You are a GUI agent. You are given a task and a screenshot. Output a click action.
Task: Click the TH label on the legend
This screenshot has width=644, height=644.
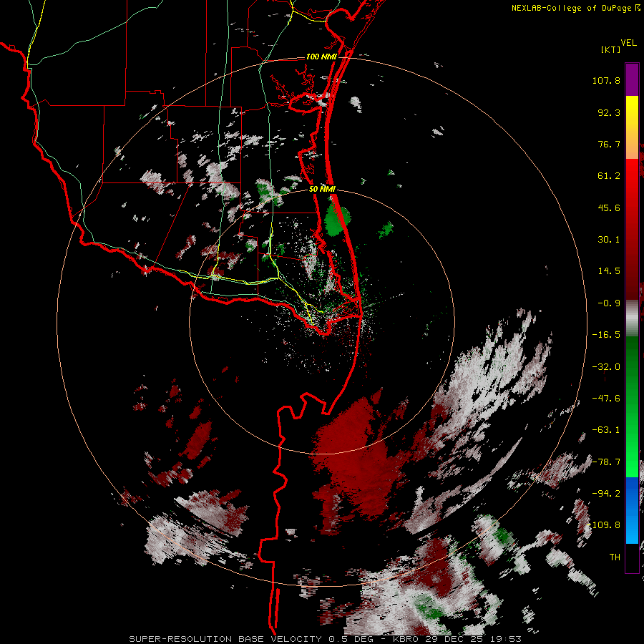click(x=615, y=557)
